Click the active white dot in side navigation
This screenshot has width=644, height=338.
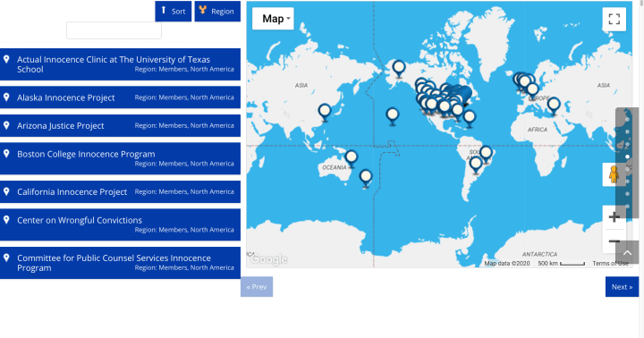tap(627, 156)
